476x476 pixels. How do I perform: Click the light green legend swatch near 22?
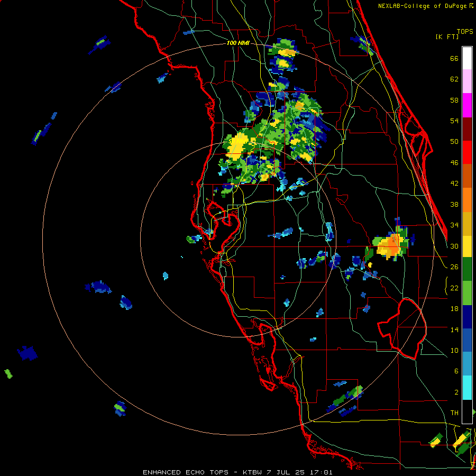tap(467, 293)
